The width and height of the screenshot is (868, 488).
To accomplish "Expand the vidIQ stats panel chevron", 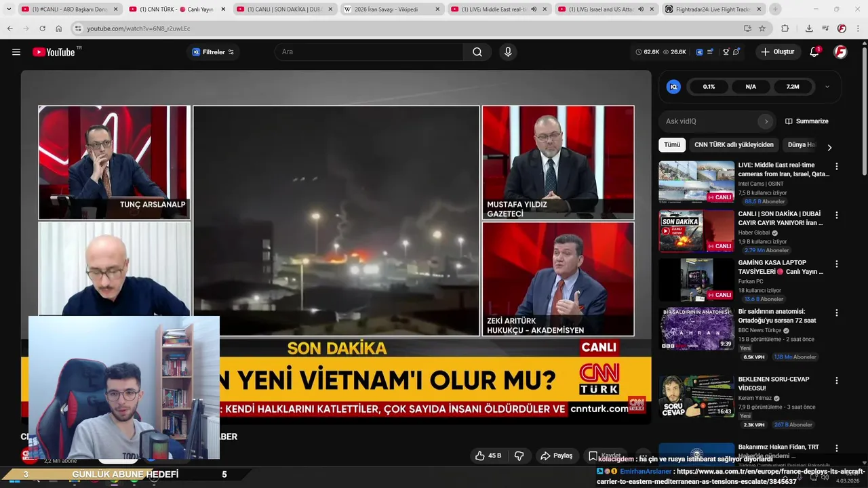I will [827, 87].
